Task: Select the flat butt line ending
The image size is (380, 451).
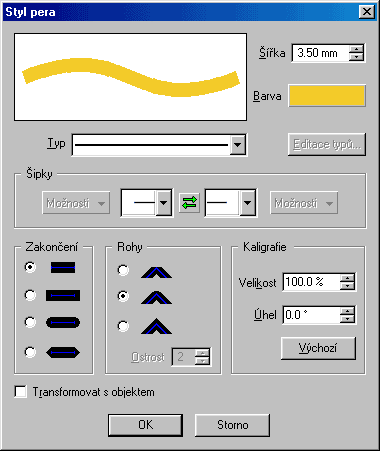Action: 30,267
